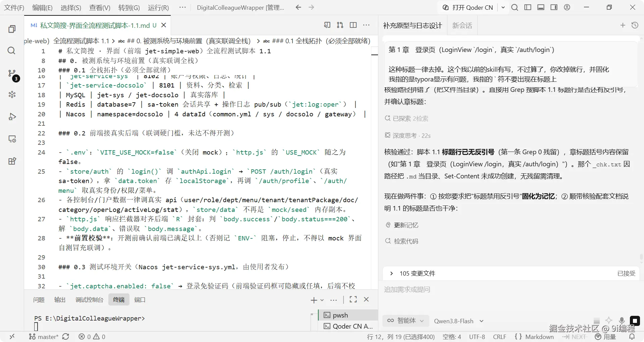Switch to the 端口 panel tab
The width and height of the screenshot is (644, 342).
[x=140, y=299]
